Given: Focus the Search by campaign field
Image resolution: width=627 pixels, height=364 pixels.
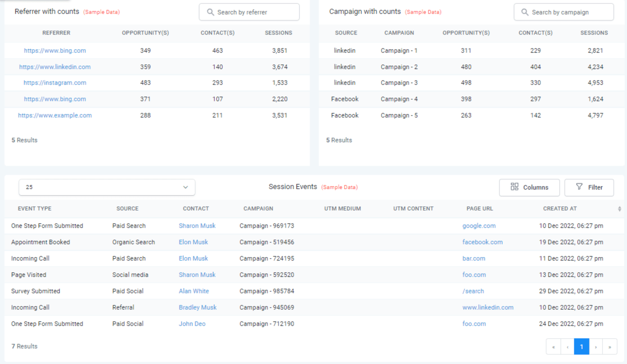Looking at the screenshot, I should 568,12.
